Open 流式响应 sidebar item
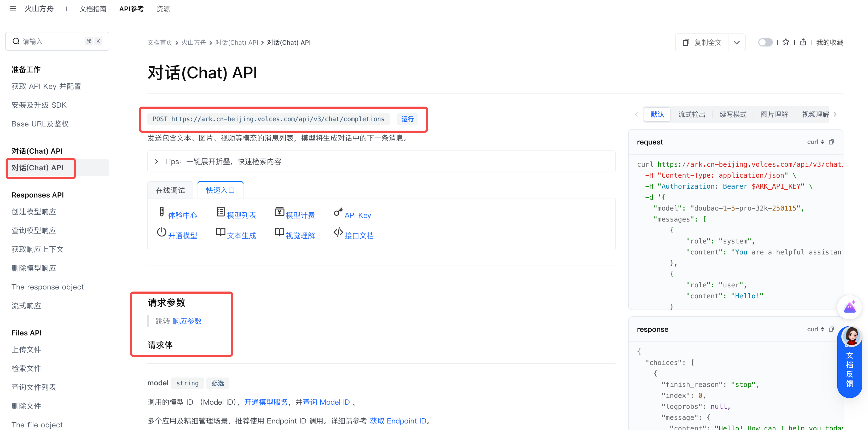 click(x=26, y=306)
